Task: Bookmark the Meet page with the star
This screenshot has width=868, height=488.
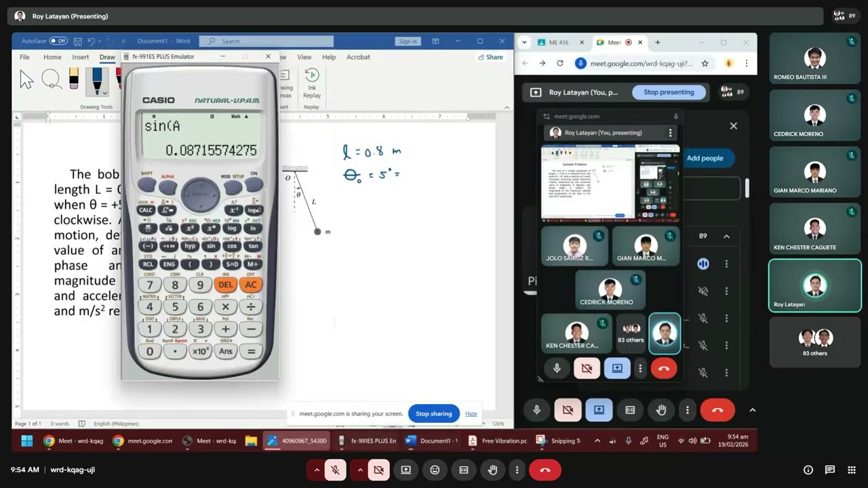Action: (x=705, y=63)
